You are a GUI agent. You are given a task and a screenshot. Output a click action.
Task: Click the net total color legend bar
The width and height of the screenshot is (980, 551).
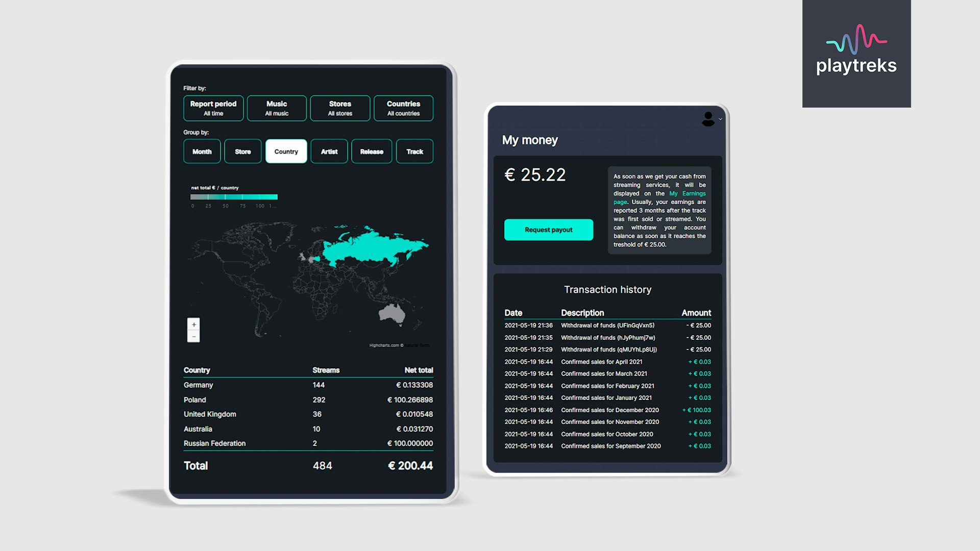(234, 197)
